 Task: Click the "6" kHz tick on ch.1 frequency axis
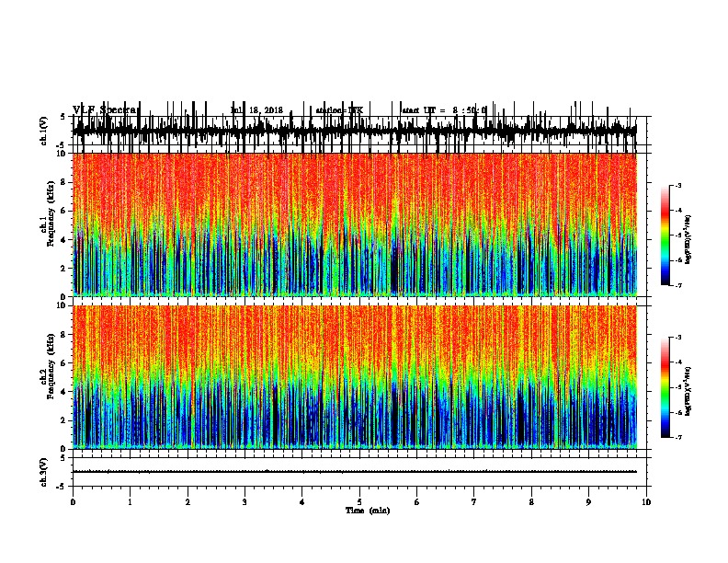click(63, 211)
